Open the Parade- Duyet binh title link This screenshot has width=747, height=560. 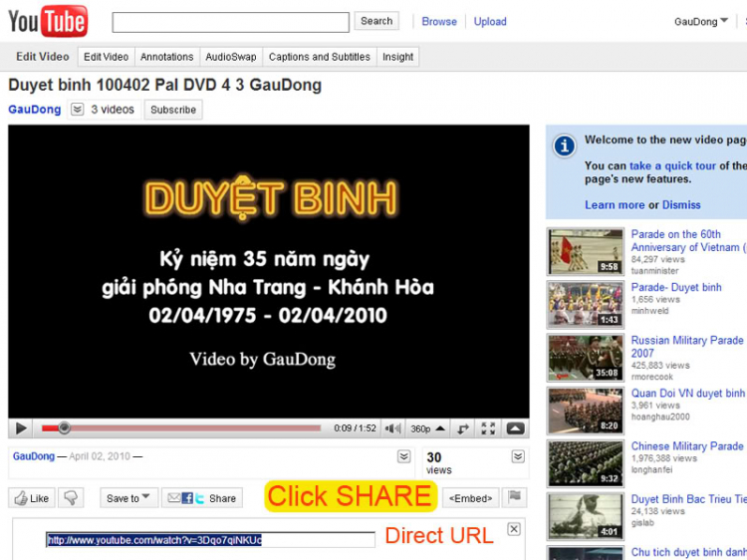[676, 287]
